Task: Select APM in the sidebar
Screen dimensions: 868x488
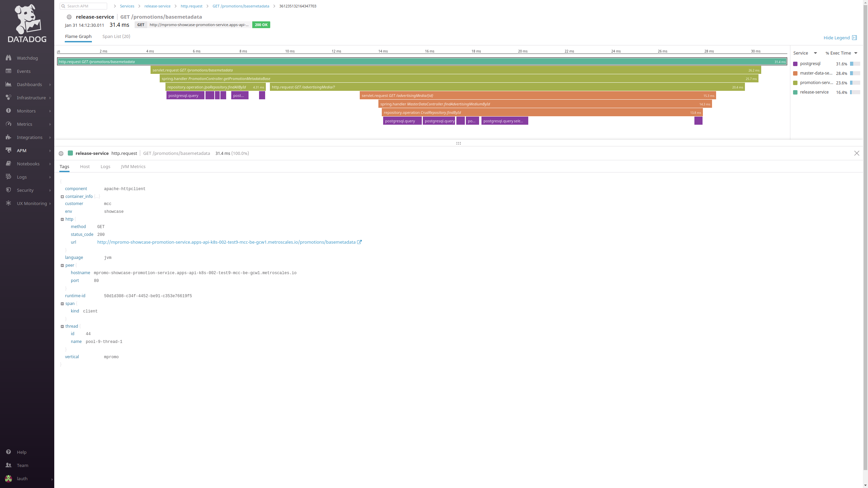Action: [x=22, y=150]
